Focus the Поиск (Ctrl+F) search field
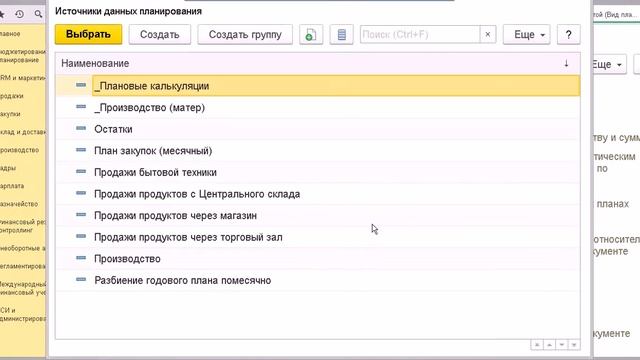The width and height of the screenshot is (640, 360). pos(420,34)
